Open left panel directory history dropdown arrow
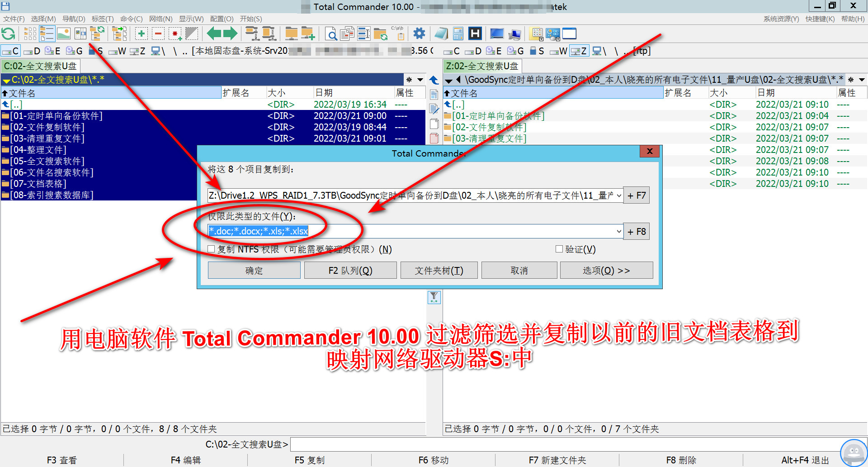This screenshot has height=467, width=868. point(420,80)
